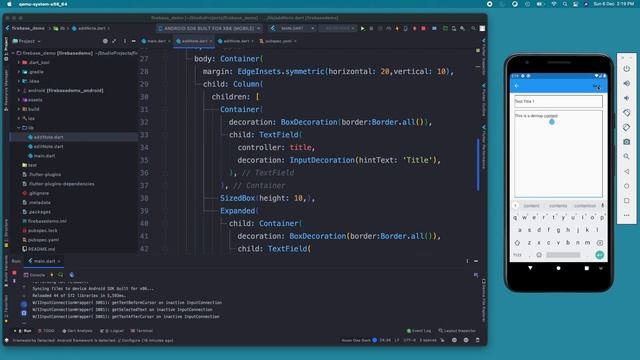Switch to the pubspec.yaml editor tab
The width and height of the screenshot is (640, 360).
278,41
